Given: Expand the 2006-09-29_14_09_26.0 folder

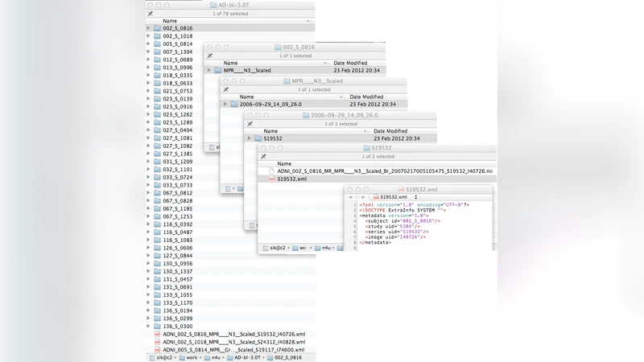Looking at the screenshot, I should [225, 104].
